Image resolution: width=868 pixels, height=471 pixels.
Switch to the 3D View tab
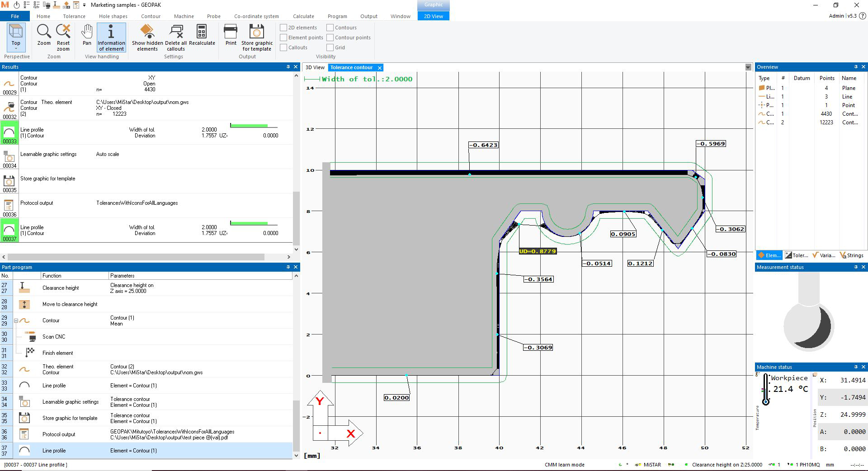[x=315, y=67]
